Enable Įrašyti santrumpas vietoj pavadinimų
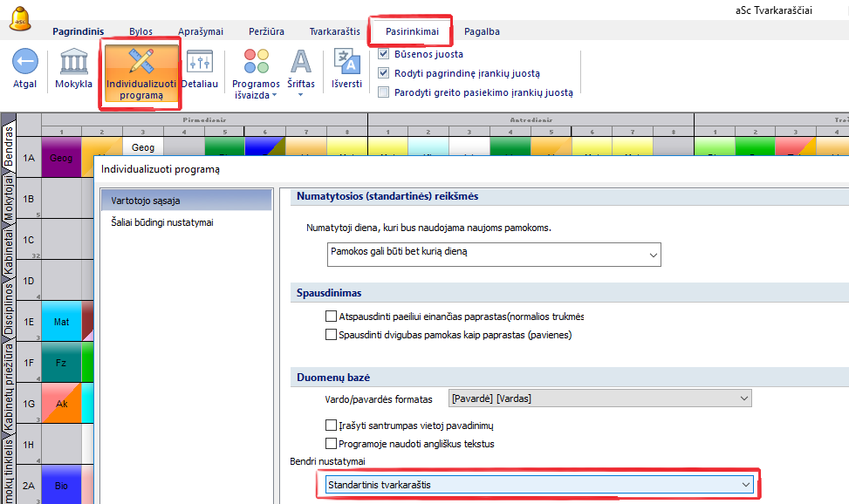 click(x=331, y=426)
